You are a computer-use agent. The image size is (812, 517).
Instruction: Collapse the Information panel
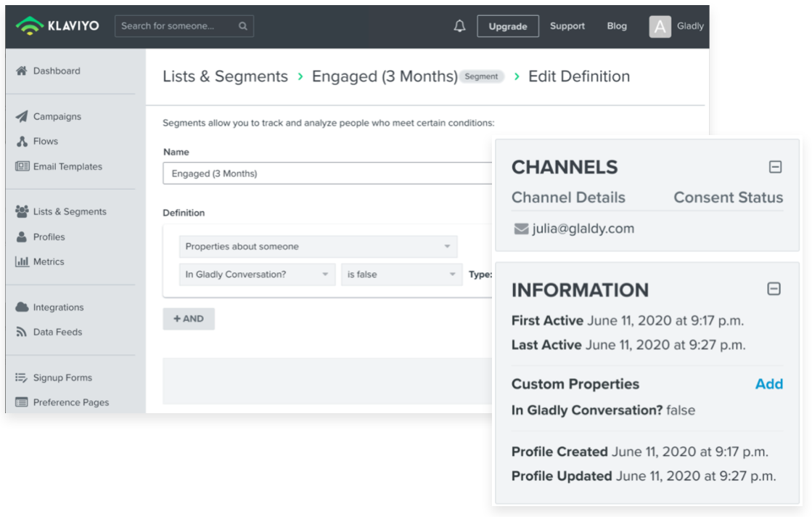774,288
